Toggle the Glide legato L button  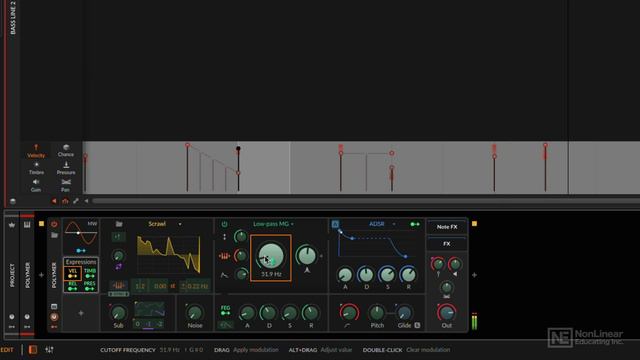[417, 325]
